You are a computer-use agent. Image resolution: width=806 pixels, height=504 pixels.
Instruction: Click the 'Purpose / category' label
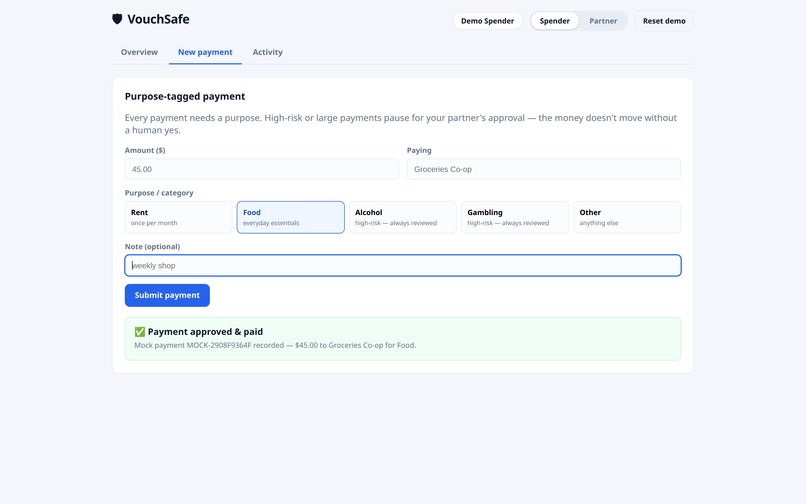[159, 193]
